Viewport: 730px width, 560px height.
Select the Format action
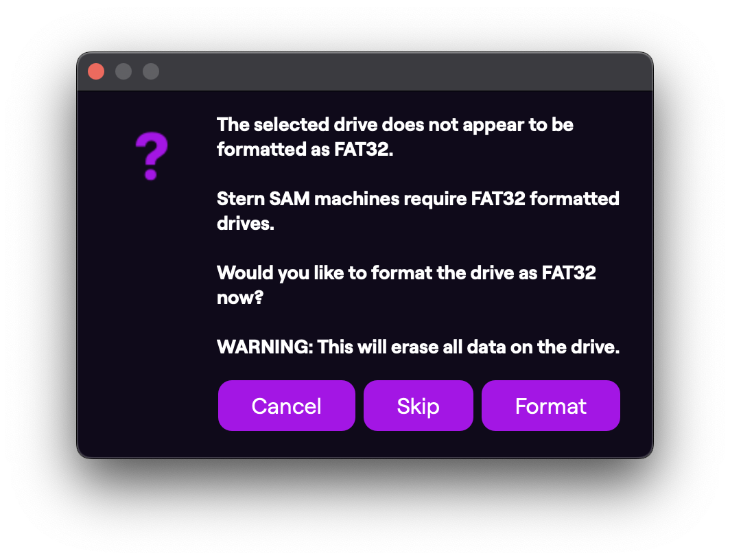click(550, 405)
